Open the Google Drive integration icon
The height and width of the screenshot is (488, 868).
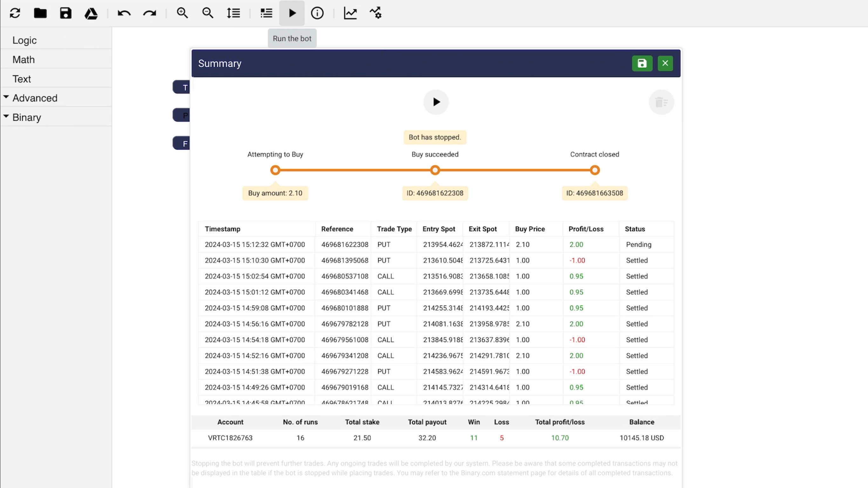tap(91, 13)
